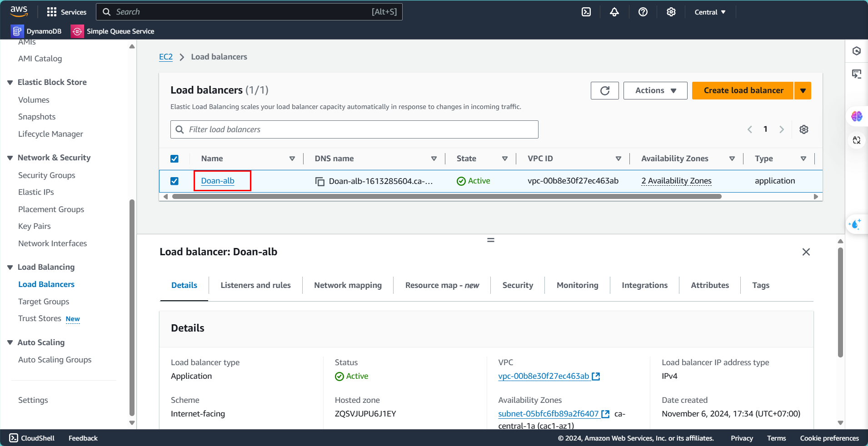Open the hexagon info panel icon

[x=857, y=51]
